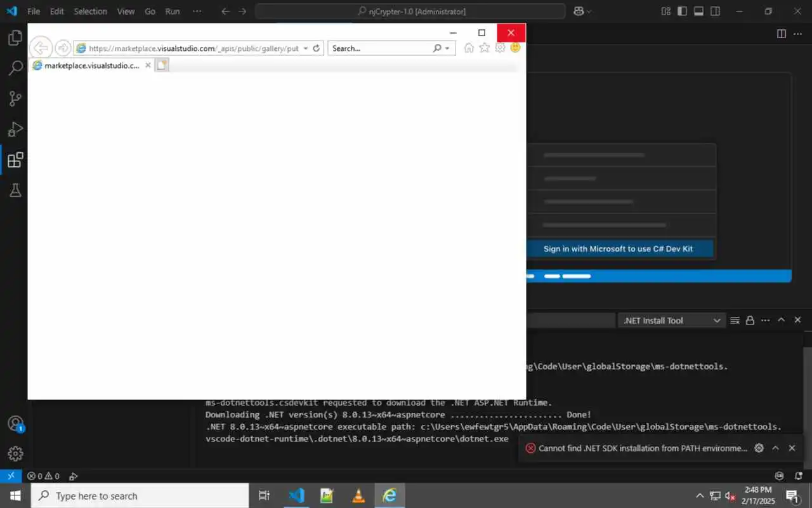Go back using VS Code title bar arrow
The width and height of the screenshot is (812, 508).
(225, 11)
